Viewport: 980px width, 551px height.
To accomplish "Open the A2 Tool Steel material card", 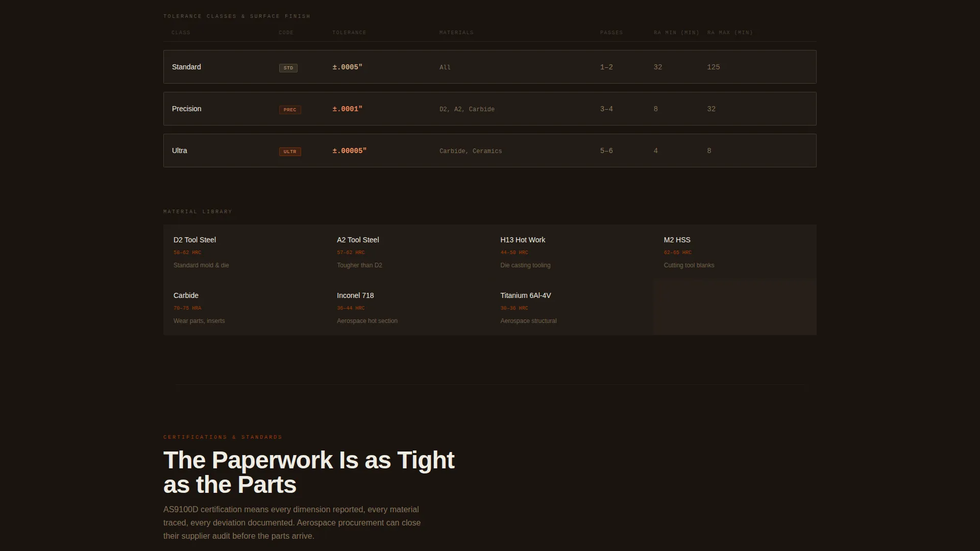I will point(408,252).
